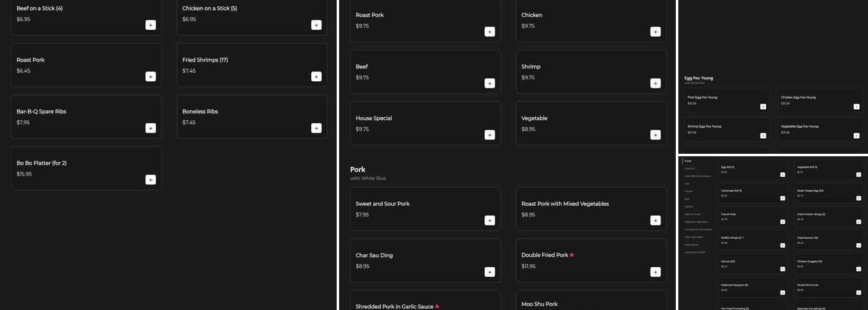The image size is (868, 310).
Task: Open the Daily Special category
Action: click(x=691, y=244)
